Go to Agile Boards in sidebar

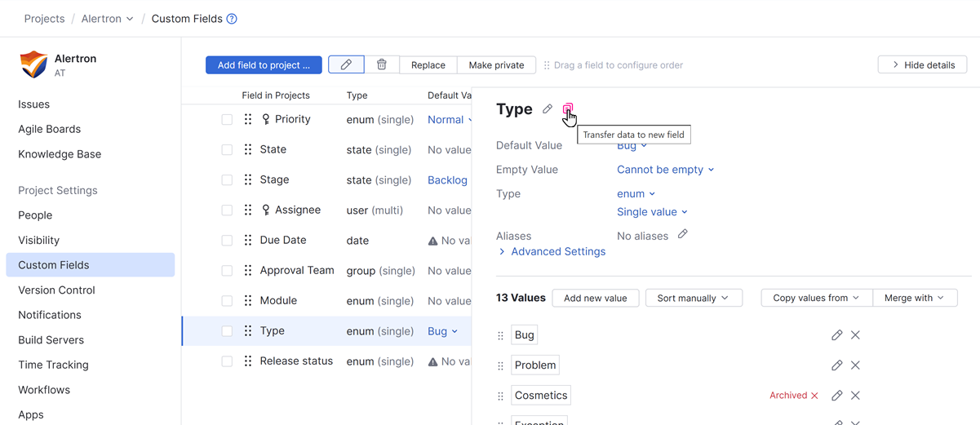(49, 129)
